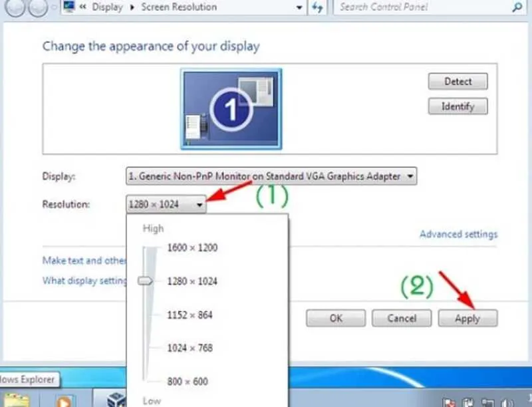The height and width of the screenshot is (407, 532).
Task: Select monitor 1 preview thumbnail
Action: 231,109
